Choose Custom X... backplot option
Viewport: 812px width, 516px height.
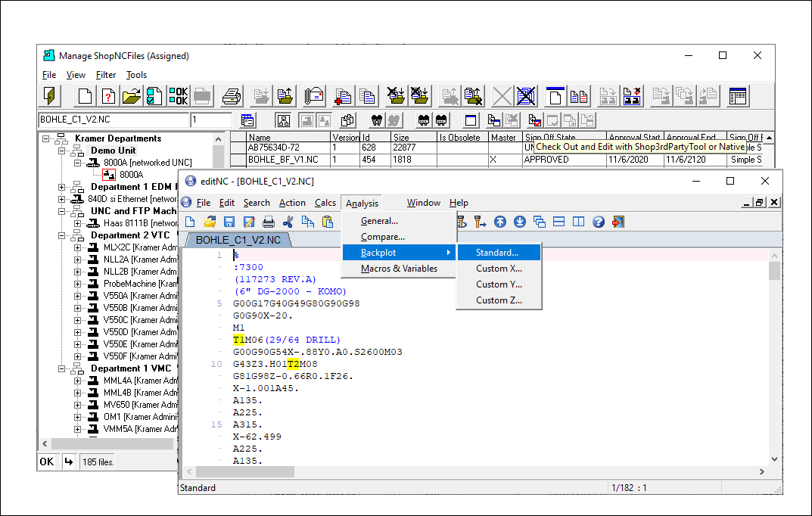click(499, 269)
